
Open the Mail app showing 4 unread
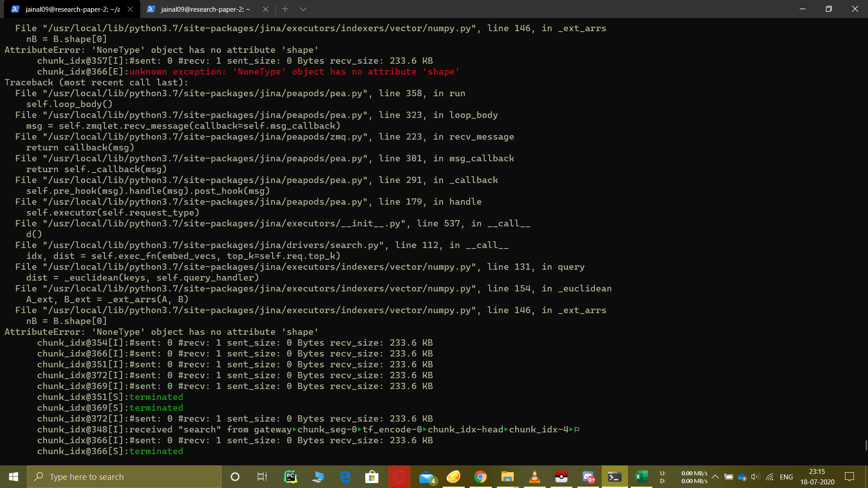[x=427, y=477]
